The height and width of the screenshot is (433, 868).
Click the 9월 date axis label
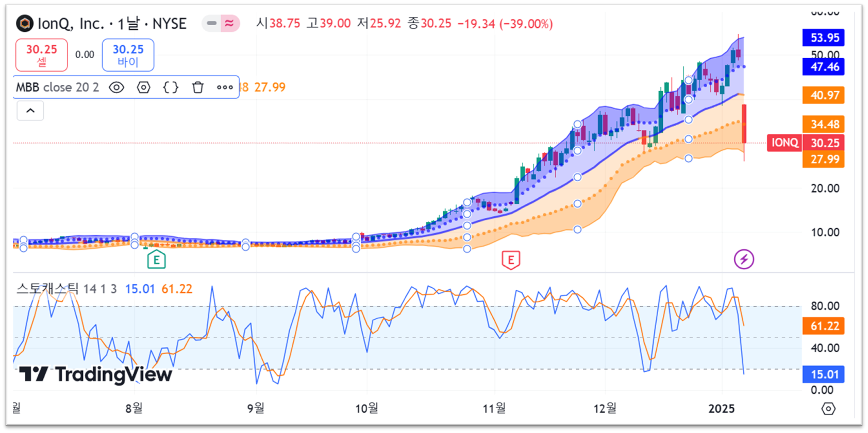click(256, 409)
